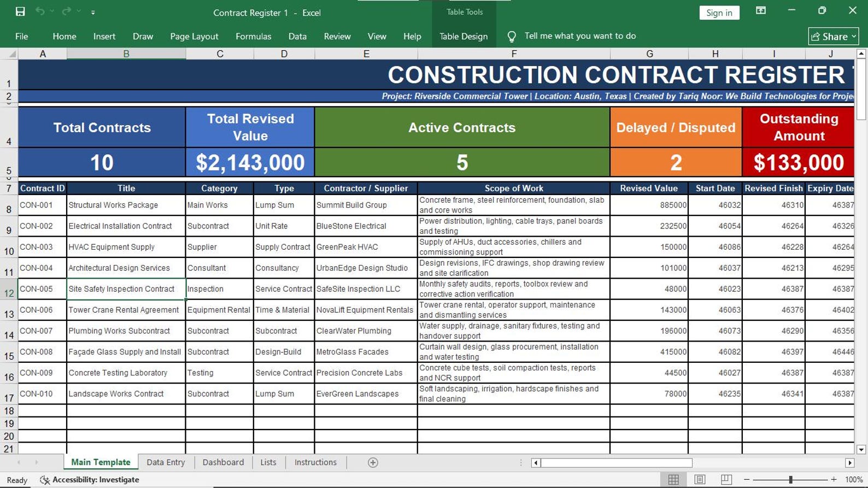
Task: Switch to the Insert ribbon tab
Action: coord(104,36)
